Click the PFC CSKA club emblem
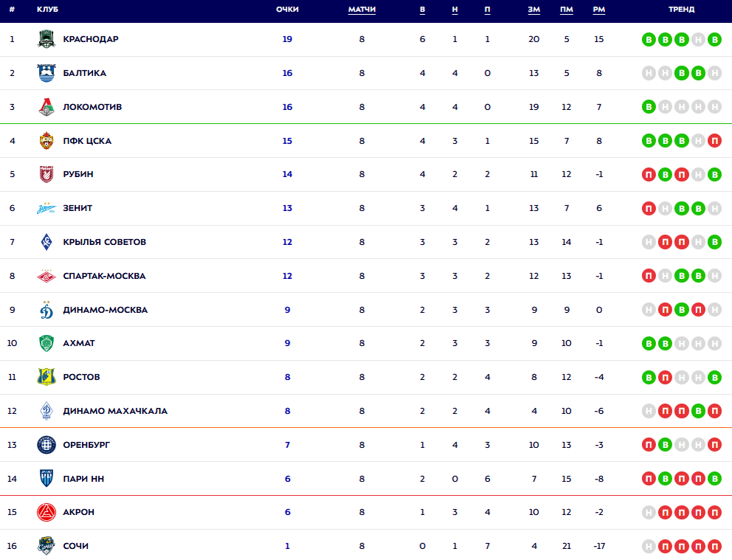 tap(46, 141)
